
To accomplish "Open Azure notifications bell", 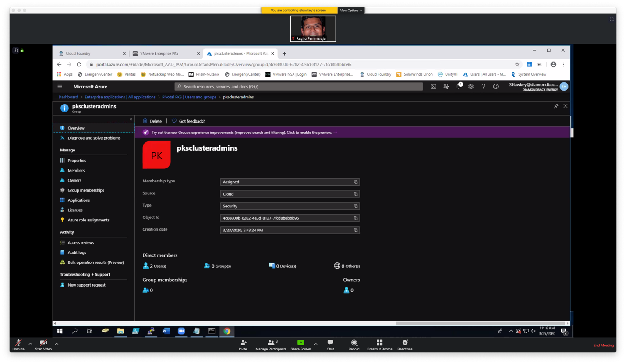I will point(458,87).
